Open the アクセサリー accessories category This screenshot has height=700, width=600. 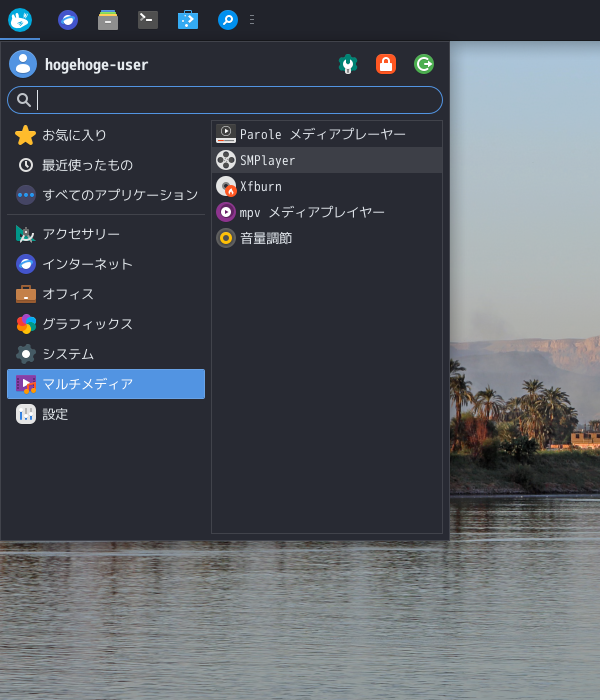106,234
